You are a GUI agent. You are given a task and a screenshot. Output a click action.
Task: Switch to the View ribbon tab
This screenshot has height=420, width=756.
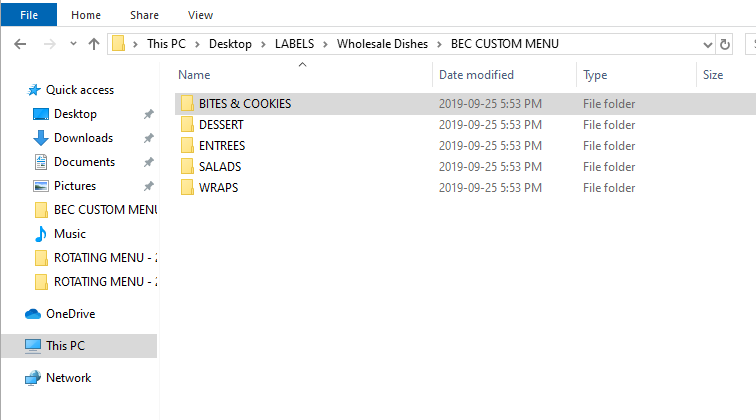coord(200,14)
